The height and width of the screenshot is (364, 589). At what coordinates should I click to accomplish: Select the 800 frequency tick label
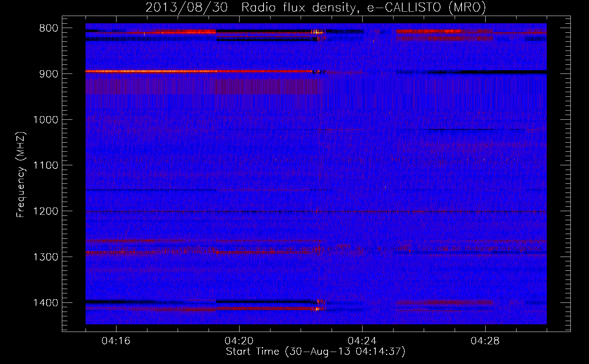pos(49,28)
